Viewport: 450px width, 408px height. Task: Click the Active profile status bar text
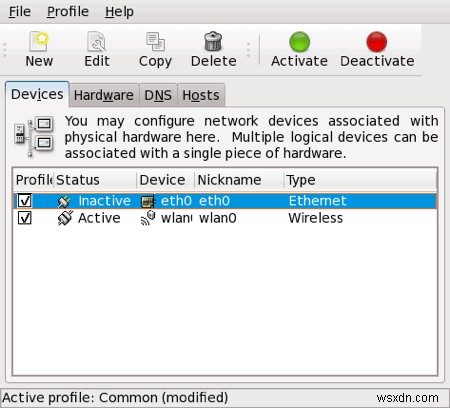115,398
